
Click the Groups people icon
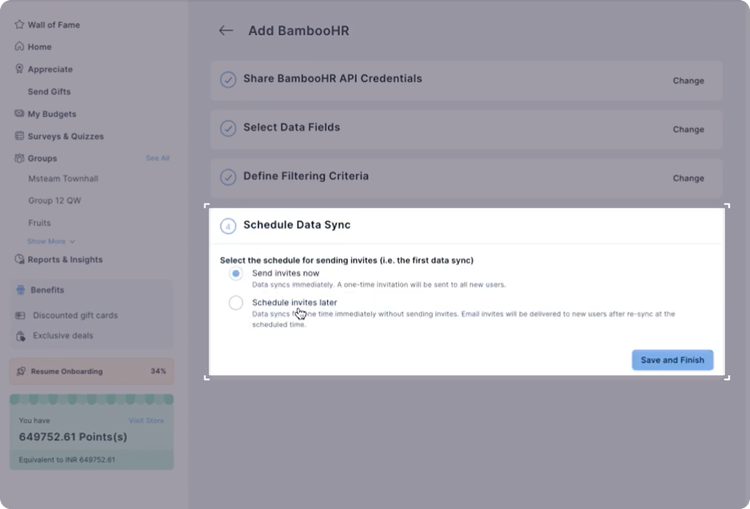pos(19,158)
